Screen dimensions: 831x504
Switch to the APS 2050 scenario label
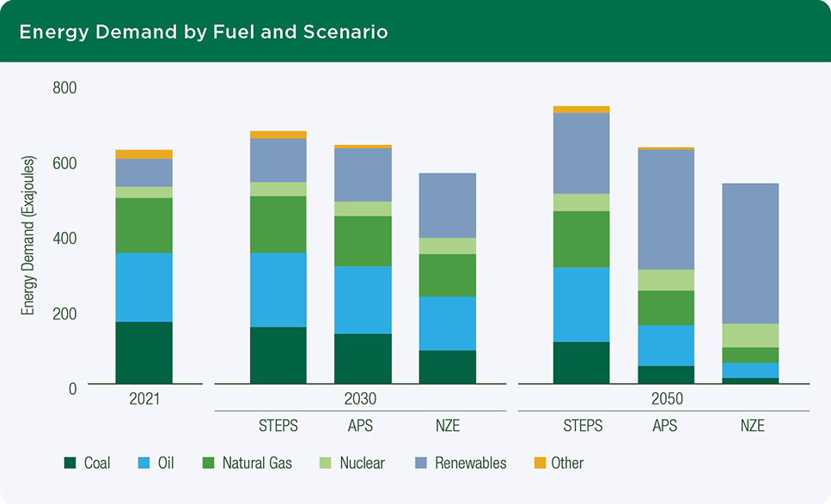tap(667, 425)
